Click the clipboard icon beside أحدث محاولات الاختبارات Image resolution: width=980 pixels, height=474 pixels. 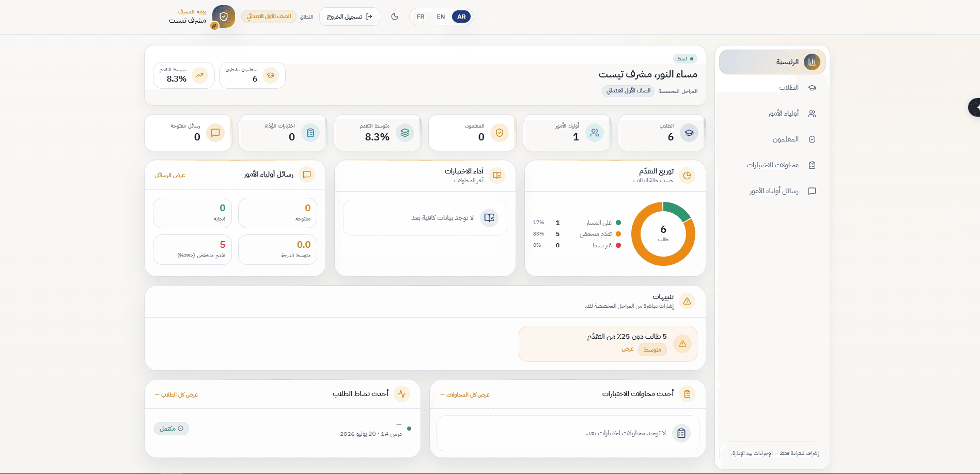687,394
